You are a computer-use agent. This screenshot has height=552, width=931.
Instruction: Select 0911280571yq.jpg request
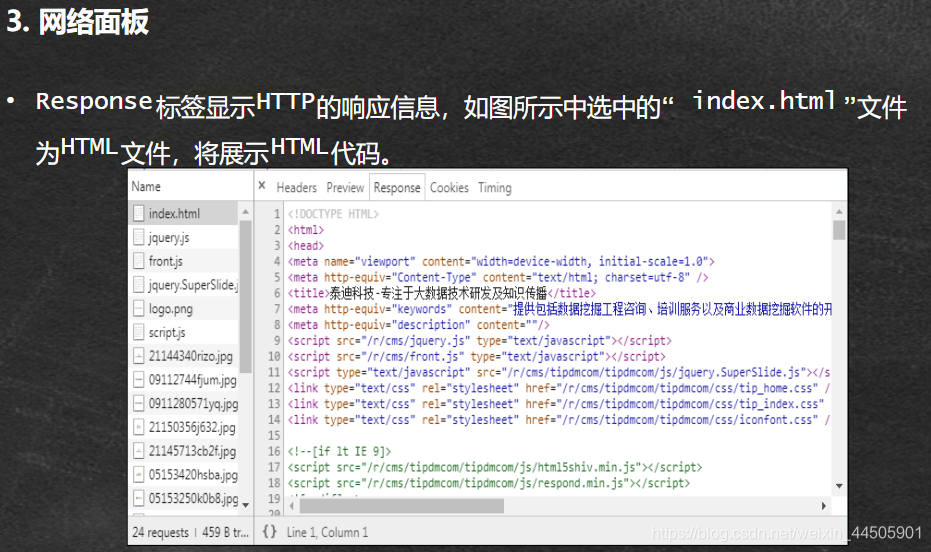click(183, 403)
